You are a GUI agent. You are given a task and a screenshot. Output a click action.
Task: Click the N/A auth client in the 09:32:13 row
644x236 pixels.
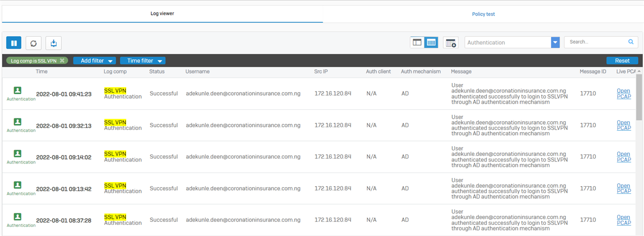[x=371, y=125]
